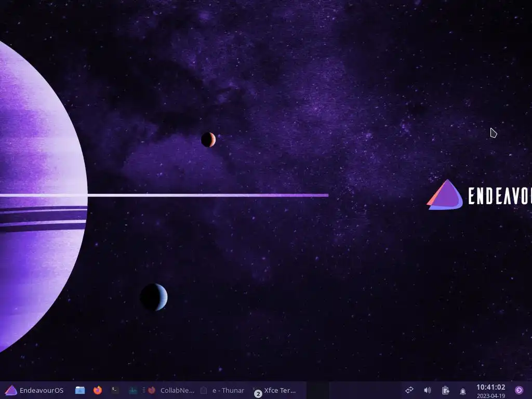Click the purple session logout icon
Image resolution: width=532 pixels, height=399 pixels.
click(519, 390)
